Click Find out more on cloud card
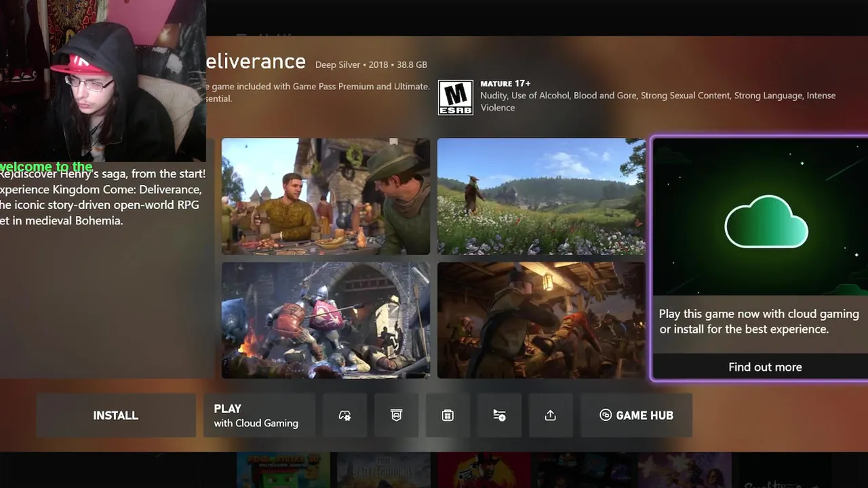The image size is (868, 488). (765, 367)
